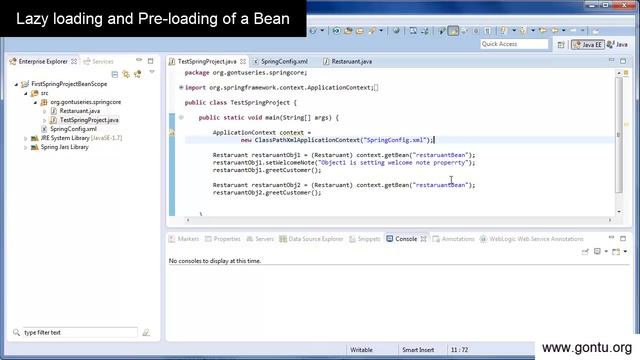Viewport: 640px width, 360px height.
Task: Collapse all in Enterprise Explorer toolbar
Action: (115, 74)
